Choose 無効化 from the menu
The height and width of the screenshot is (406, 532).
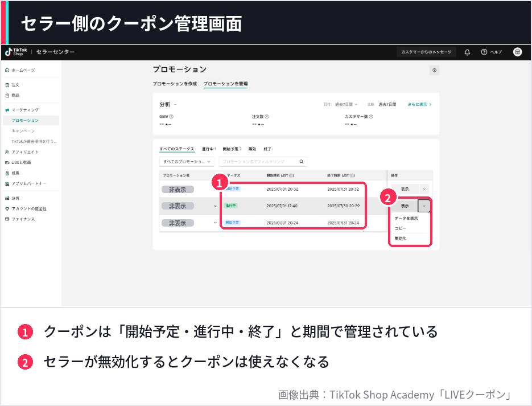[x=401, y=238]
